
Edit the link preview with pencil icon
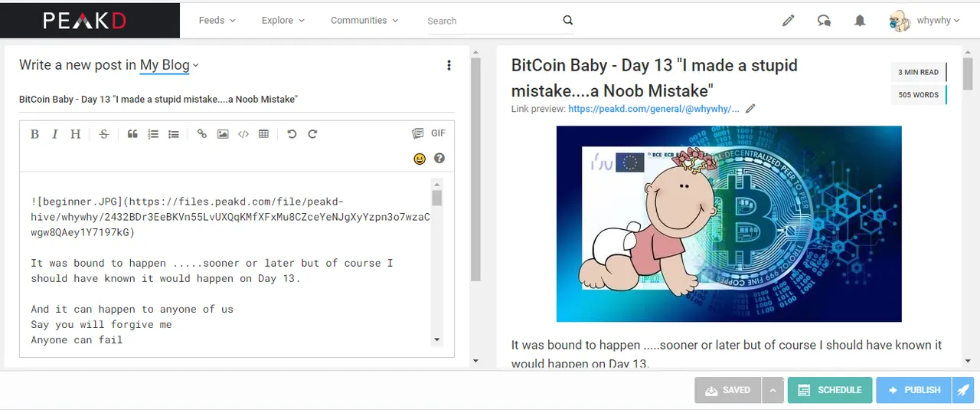click(x=750, y=109)
